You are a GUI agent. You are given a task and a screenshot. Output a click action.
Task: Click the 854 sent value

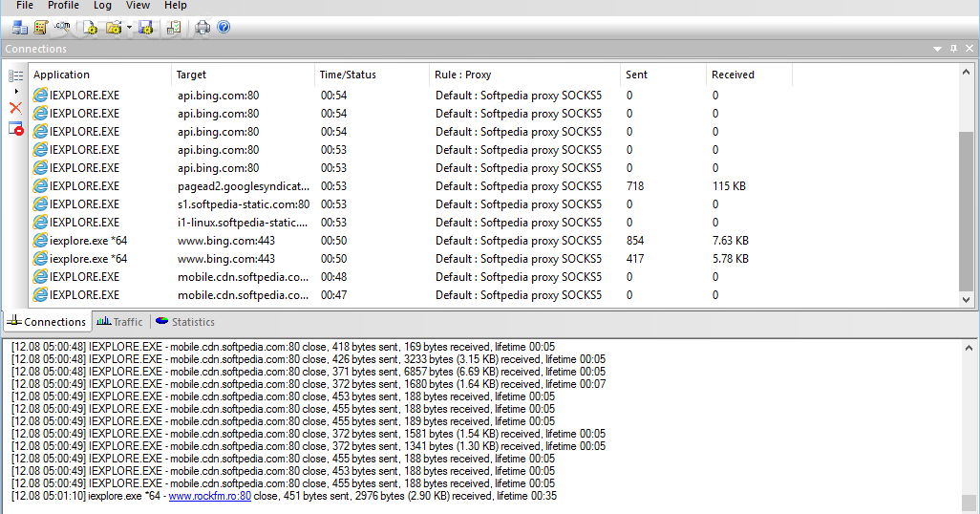click(x=635, y=241)
